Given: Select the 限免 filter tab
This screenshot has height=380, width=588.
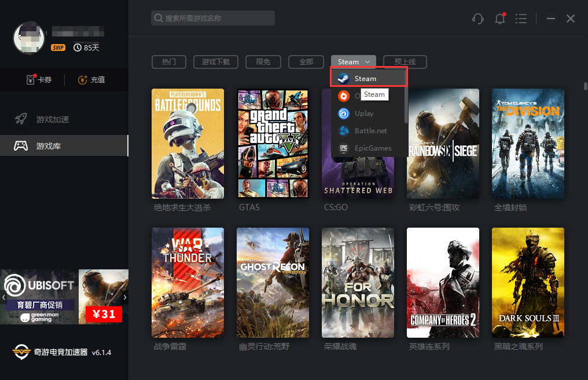Looking at the screenshot, I should 263,62.
